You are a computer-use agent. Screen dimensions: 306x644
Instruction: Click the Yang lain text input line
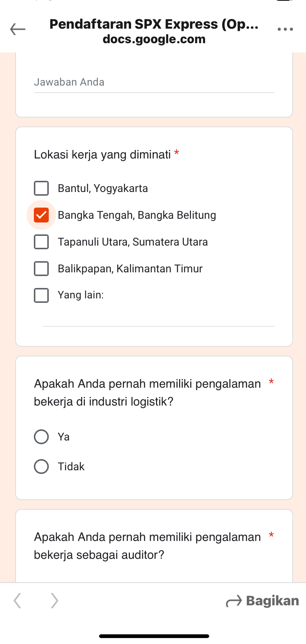158,320
